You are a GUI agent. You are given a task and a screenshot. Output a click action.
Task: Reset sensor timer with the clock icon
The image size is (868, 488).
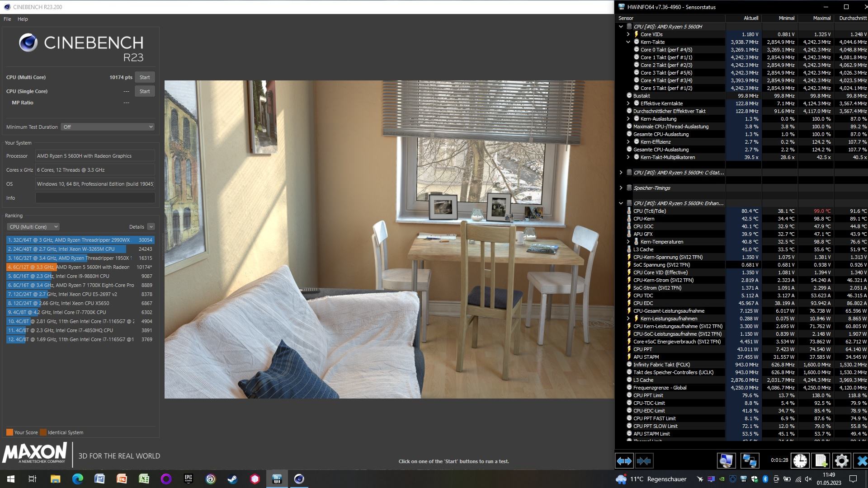click(x=800, y=461)
